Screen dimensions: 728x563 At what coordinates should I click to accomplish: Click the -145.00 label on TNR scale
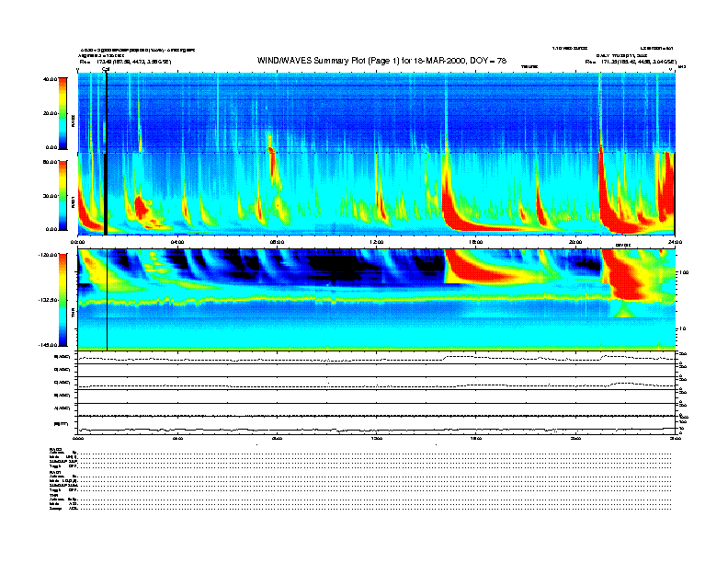pyautogui.click(x=48, y=345)
